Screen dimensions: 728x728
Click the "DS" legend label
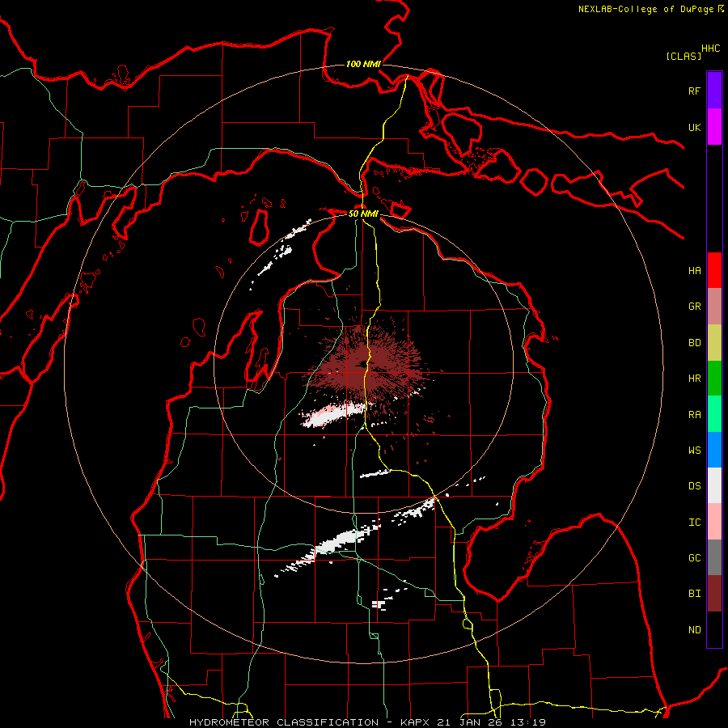(694, 486)
